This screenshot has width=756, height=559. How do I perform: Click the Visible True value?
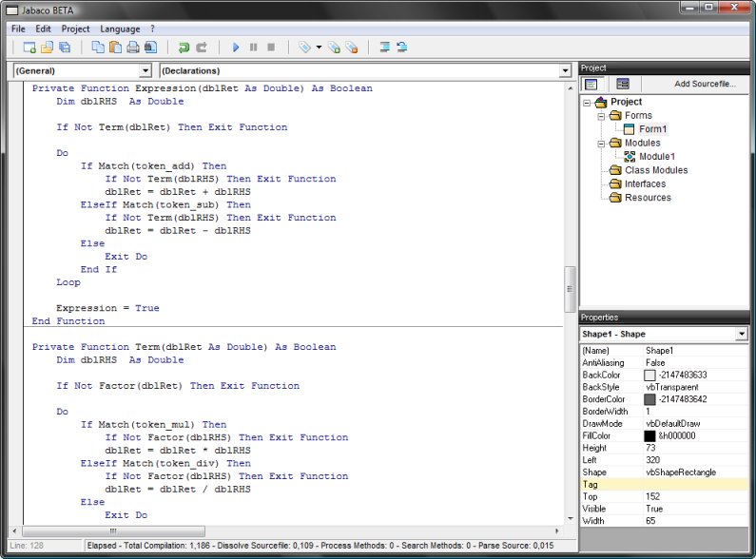[x=654, y=509]
